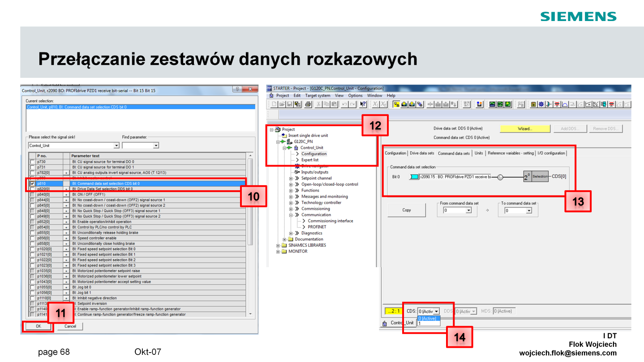Check the p1020[0] checkbox
The height and width of the screenshot is (362, 644).
(32, 249)
